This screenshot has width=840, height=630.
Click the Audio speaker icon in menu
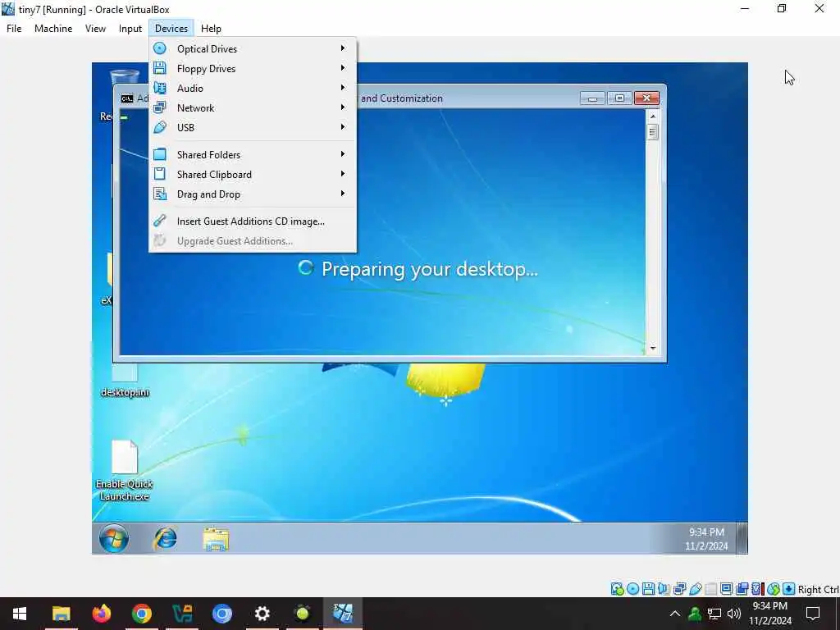click(x=160, y=88)
